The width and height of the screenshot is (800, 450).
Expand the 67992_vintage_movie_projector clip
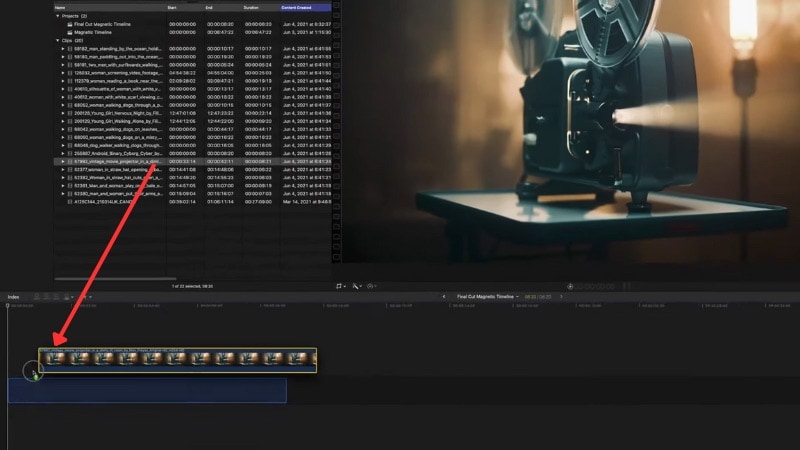point(63,161)
